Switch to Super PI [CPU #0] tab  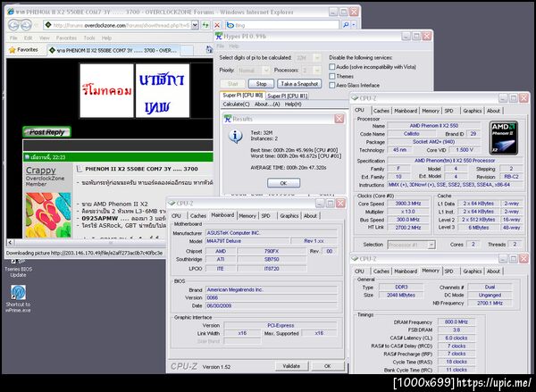tap(242, 96)
